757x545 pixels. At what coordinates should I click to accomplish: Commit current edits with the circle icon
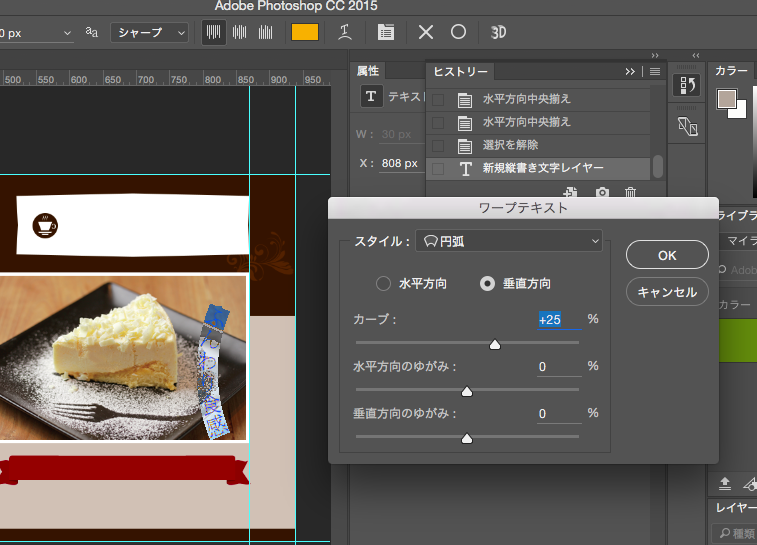pos(458,32)
